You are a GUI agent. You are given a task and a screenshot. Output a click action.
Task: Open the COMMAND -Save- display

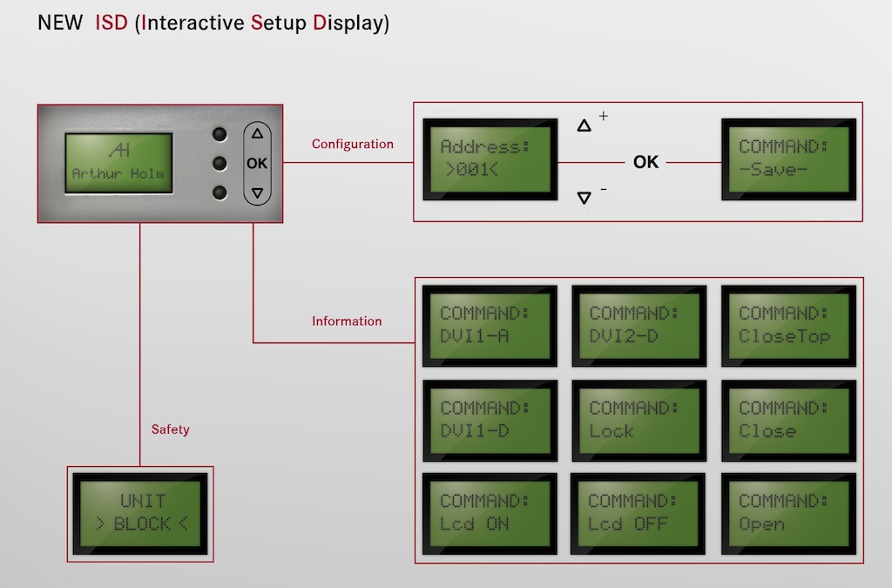click(788, 160)
